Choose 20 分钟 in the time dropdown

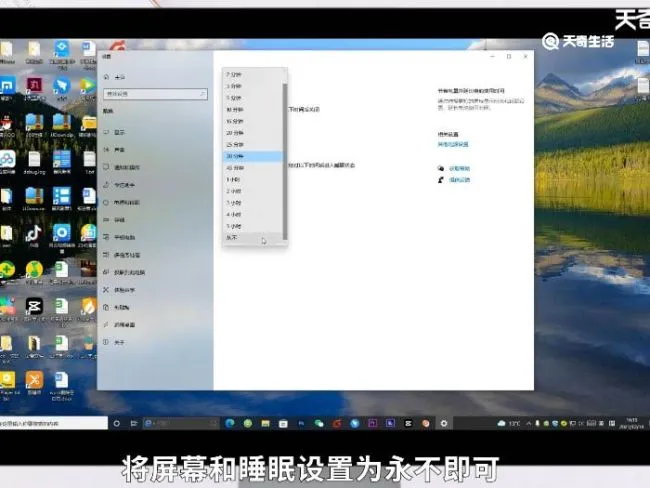pos(253,133)
